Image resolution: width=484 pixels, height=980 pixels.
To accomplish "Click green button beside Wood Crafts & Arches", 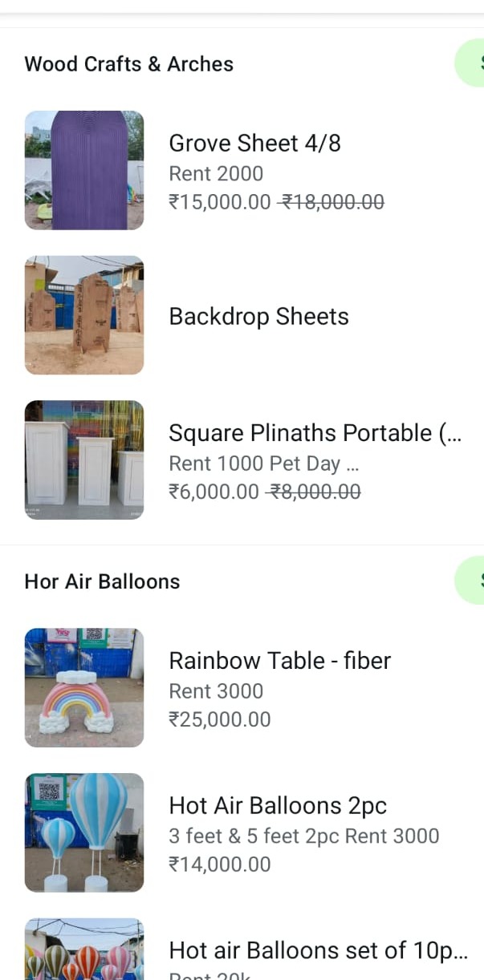I will pos(471,63).
